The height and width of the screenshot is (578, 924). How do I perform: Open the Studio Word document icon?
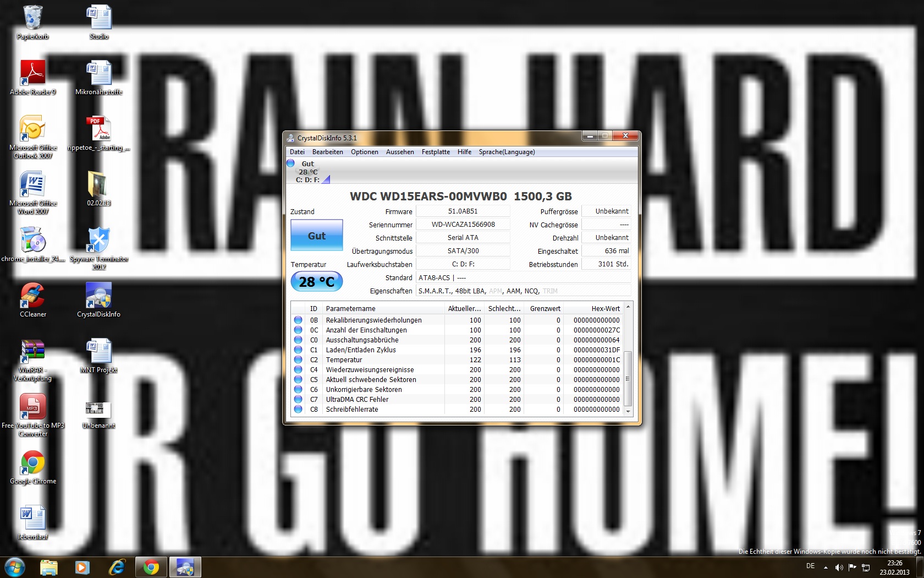tap(99, 22)
